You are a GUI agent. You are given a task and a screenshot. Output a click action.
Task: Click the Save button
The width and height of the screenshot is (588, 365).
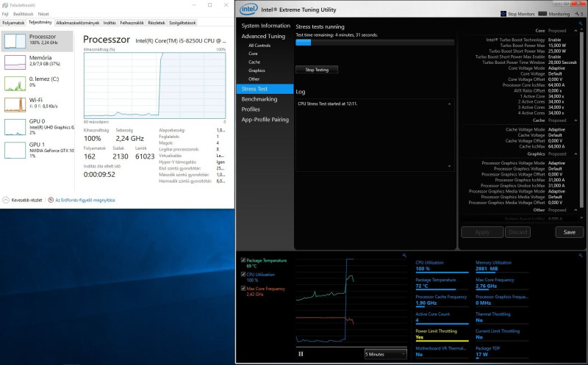pos(569,232)
